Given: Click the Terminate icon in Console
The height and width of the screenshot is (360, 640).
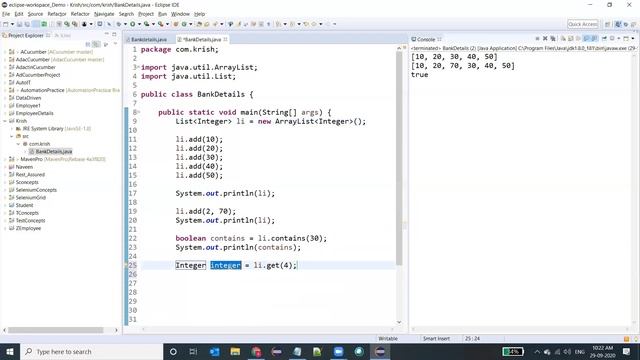Looking at the screenshot, I should [537, 38].
